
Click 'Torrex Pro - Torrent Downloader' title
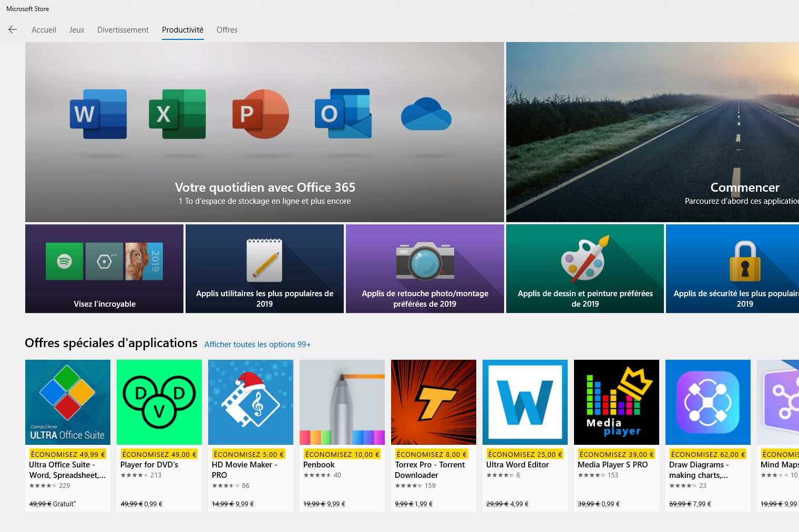click(430, 470)
